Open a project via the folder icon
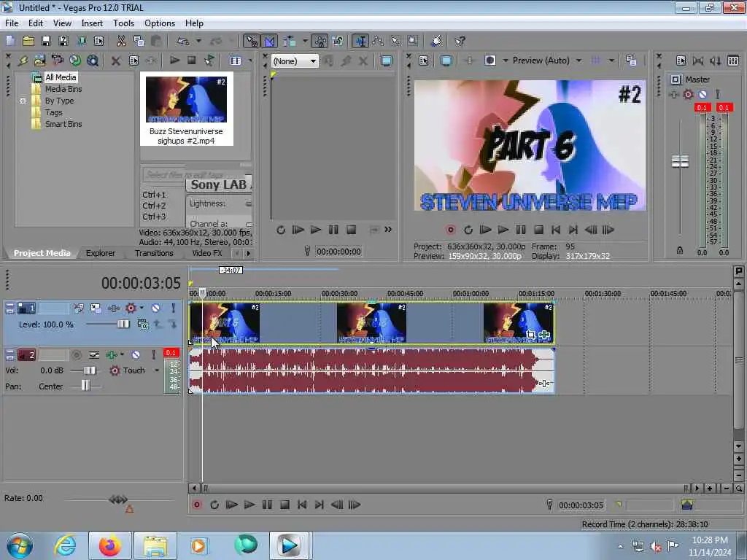Image resolution: width=747 pixels, height=560 pixels. (28, 41)
